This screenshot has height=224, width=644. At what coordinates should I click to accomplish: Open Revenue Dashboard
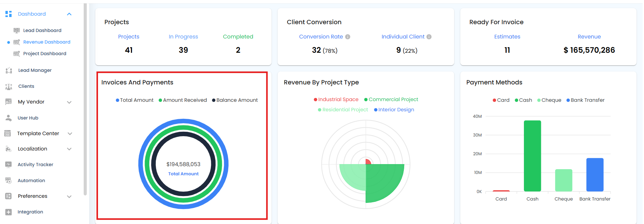pyautogui.click(x=47, y=42)
